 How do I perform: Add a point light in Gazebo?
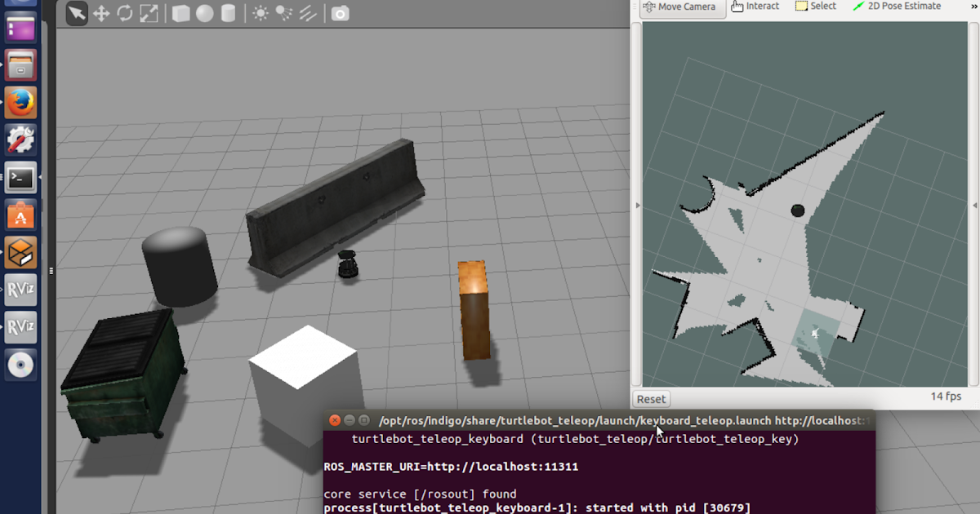click(x=261, y=13)
